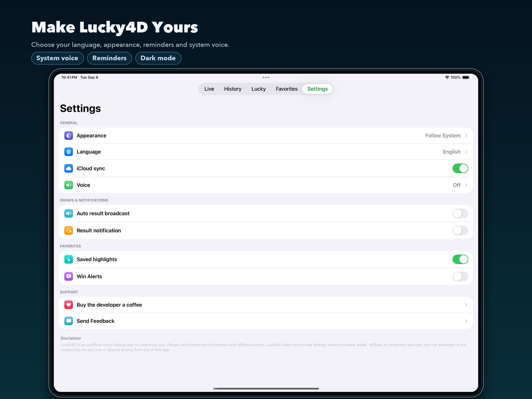The width and height of the screenshot is (532, 399).
Task: Click the Send Feedback label
Action: [x=96, y=321]
